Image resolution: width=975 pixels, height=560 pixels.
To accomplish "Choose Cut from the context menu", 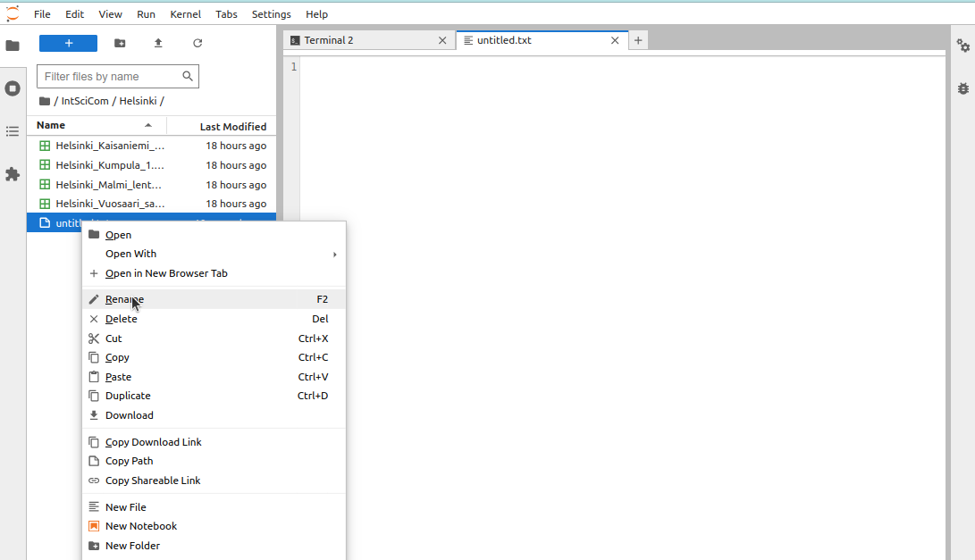I will point(214,339).
